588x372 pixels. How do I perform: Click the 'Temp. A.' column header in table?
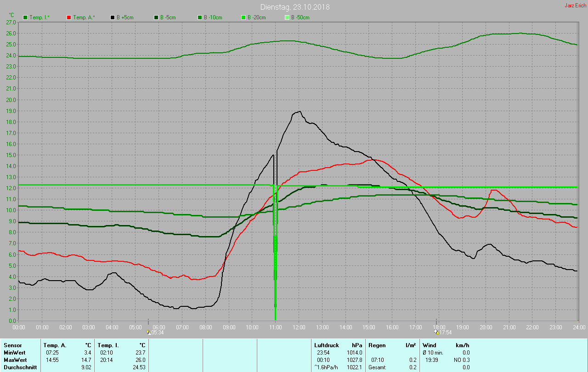pos(55,345)
